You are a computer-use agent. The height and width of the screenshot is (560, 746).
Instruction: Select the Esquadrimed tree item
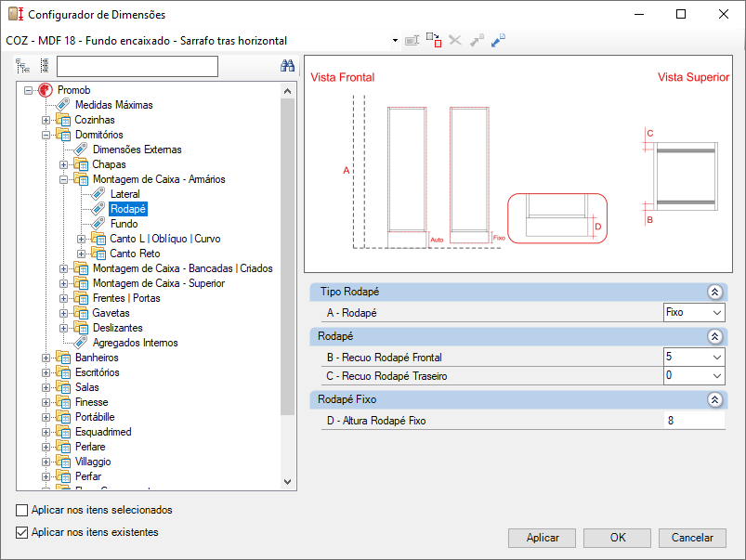(x=103, y=432)
